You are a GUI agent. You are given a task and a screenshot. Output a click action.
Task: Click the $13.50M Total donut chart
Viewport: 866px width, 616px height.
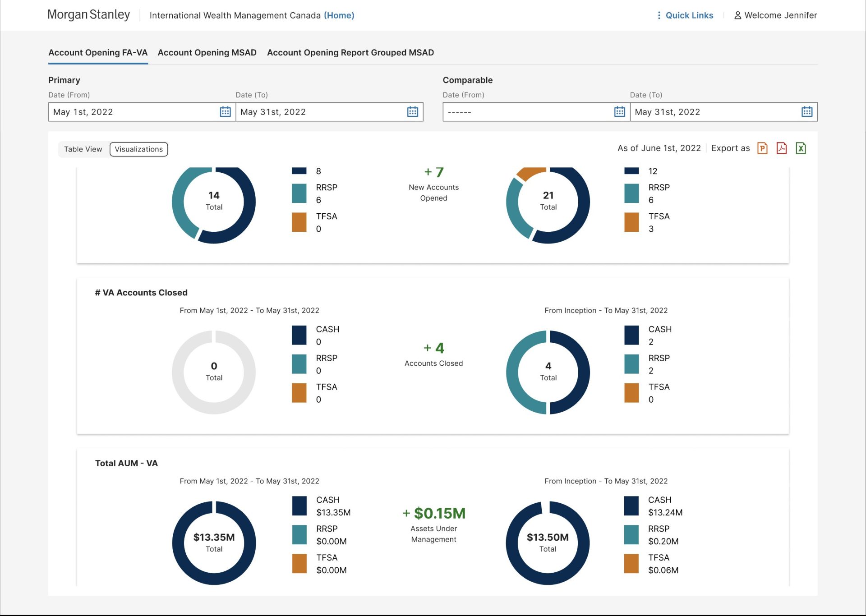click(x=548, y=543)
